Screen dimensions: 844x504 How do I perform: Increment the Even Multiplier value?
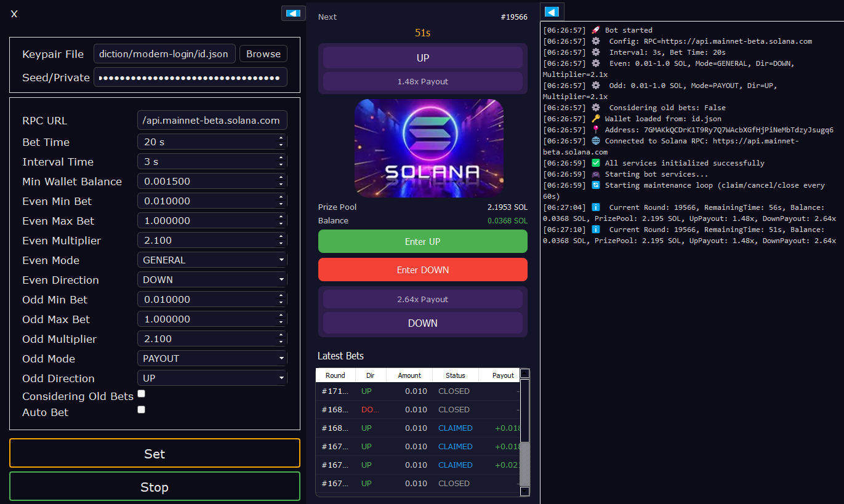point(281,238)
